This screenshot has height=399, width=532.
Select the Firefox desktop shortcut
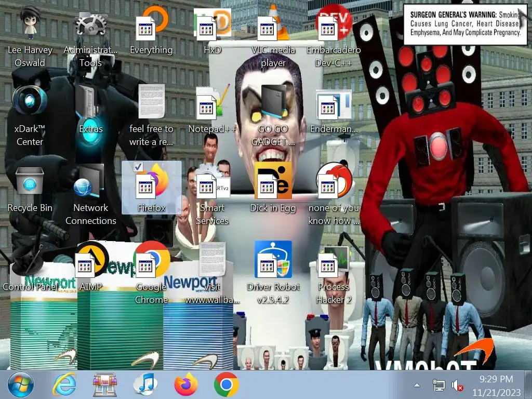pyautogui.click(x=151, y=188)
